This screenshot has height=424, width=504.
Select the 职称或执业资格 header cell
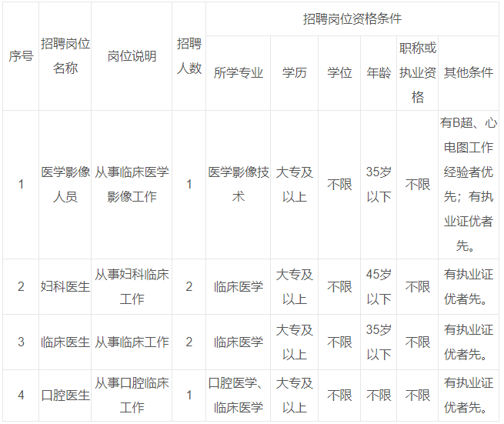[418, 73]
